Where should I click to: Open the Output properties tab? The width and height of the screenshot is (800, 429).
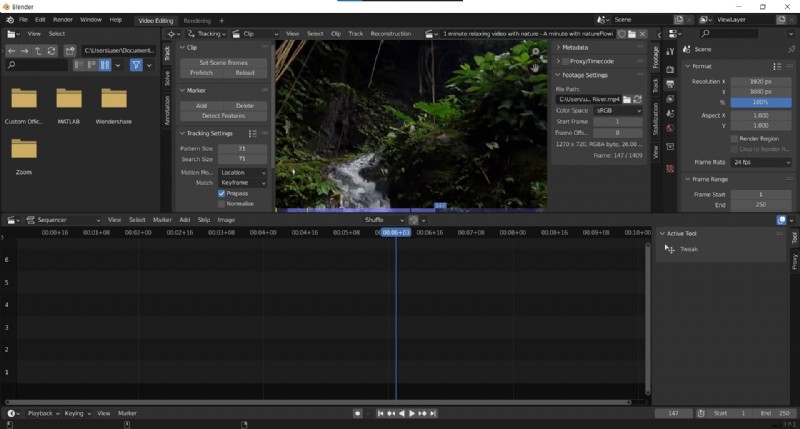(x=670, y=84)
